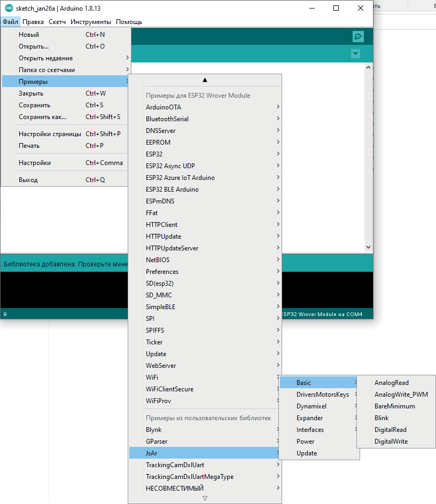The width and height of the screenshot is (436, 504).
Task: Expand the DriversMotorsKeys submenu
Action: [323, 395]
